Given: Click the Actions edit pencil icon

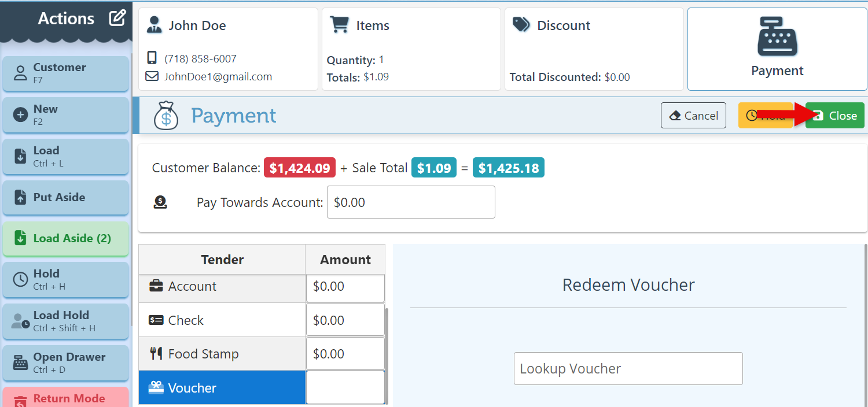Looking at the screenshot, I should tap(117, 18).
